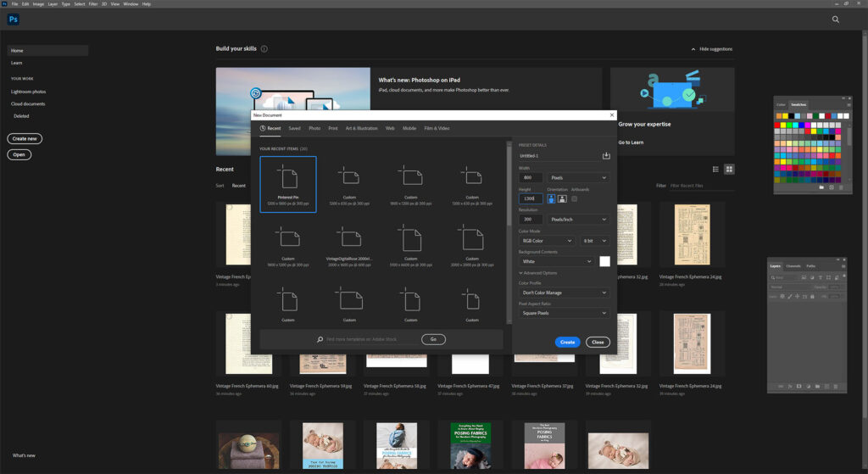Filter layers by pixel layers icon

804,277
